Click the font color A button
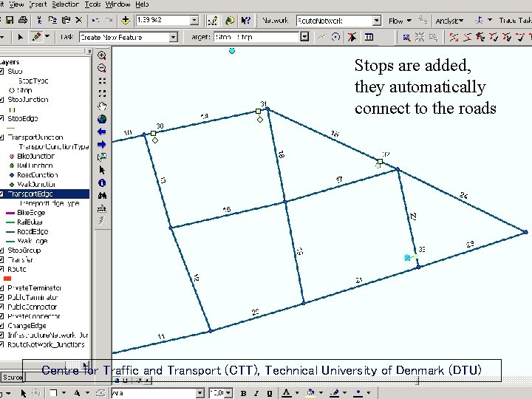The image size is (532, 399). (x=287, y=393)
